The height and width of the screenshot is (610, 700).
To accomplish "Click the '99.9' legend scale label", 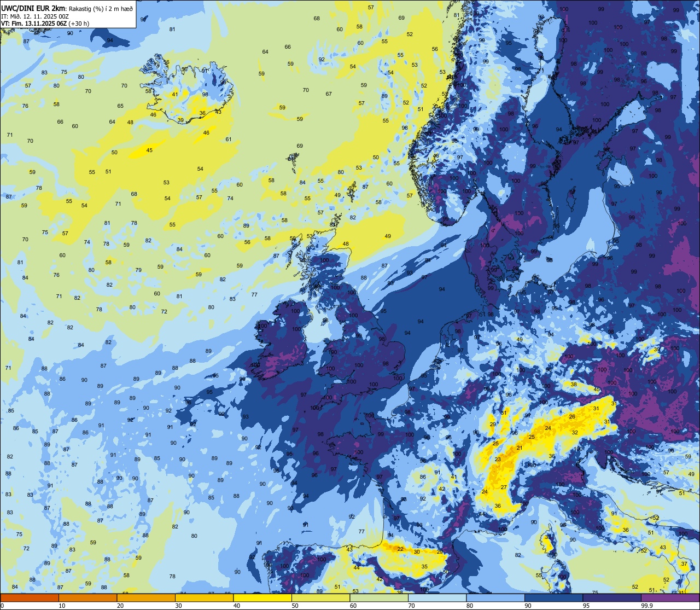I will coord(647,606).
